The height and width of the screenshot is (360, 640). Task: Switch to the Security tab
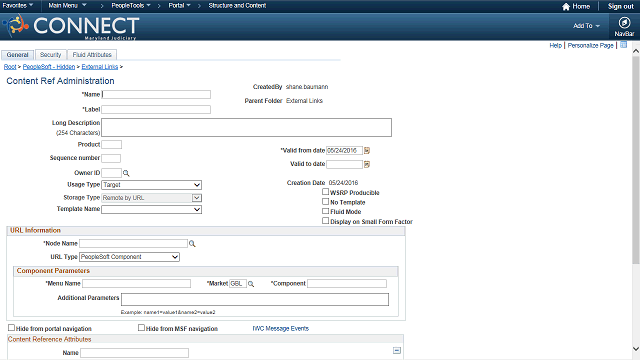pyautogui.click(x=51, y=55)
